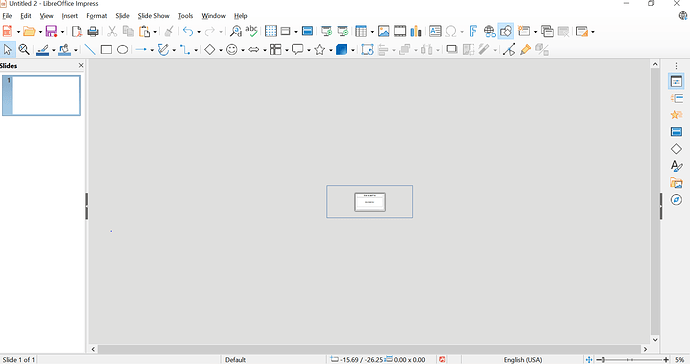The image size is (690, 364).
Task: Click Fit slide to window icon
Action: 589,360
